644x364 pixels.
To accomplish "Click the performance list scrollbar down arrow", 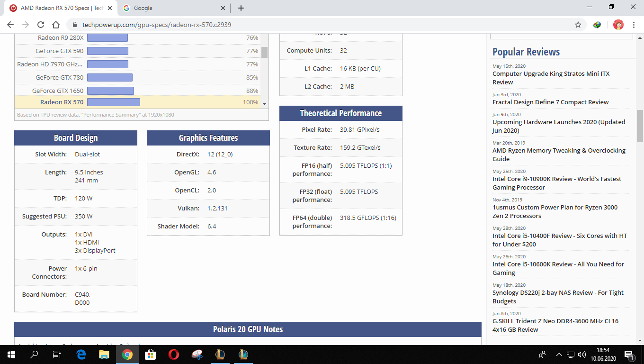I will coord(265,104).
